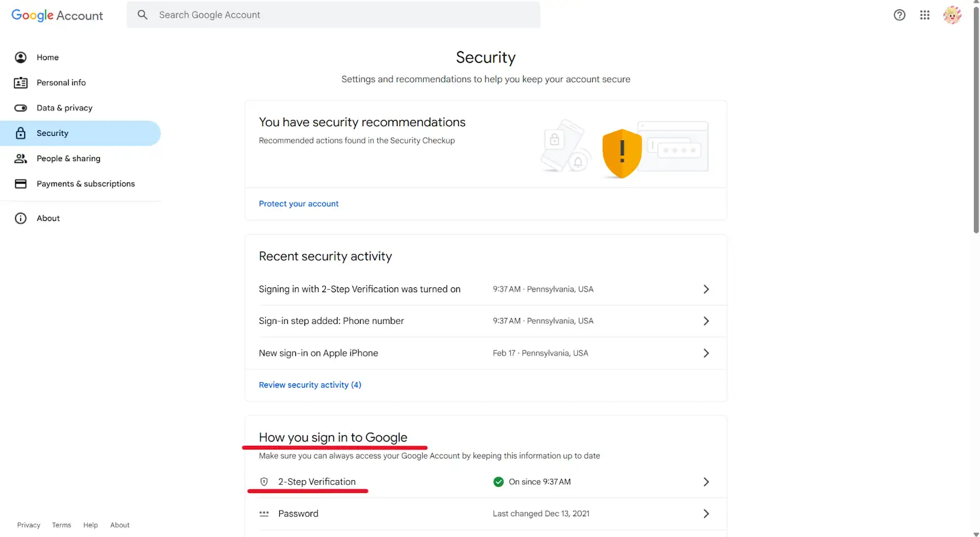Select the Security sidebar item
This screenshot has width=980, height=537.
coord(80,133)
